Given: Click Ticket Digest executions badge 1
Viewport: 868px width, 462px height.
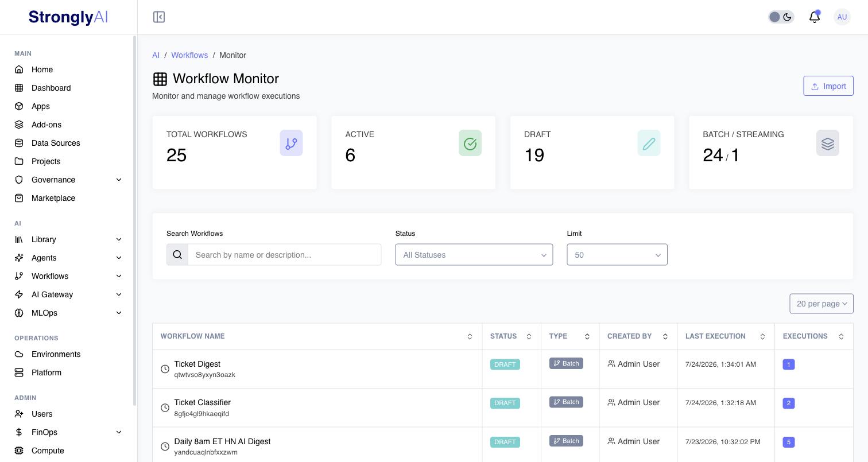Looking at the screenshot, I should 789,364.
